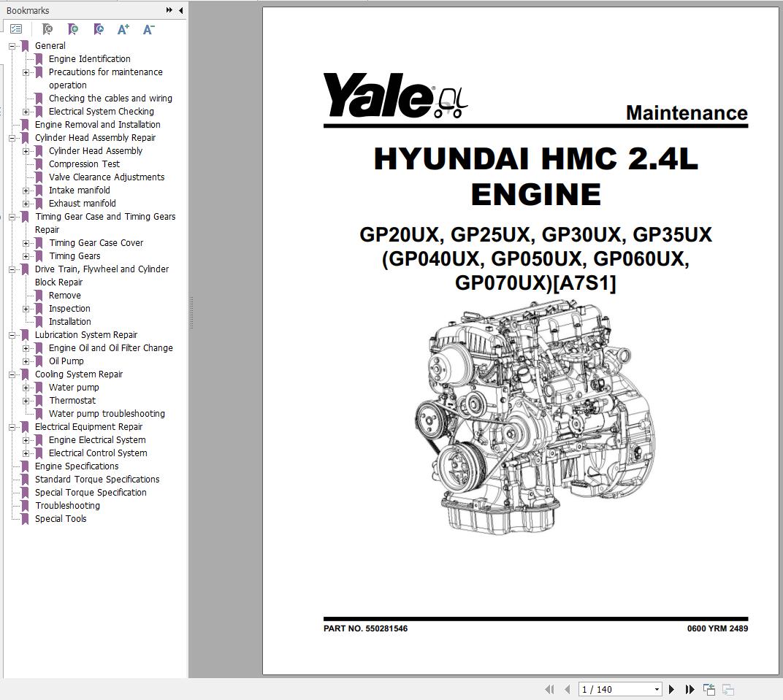
Task: Expand the Exhaust manifold bookmark
Action: point(26,204)
